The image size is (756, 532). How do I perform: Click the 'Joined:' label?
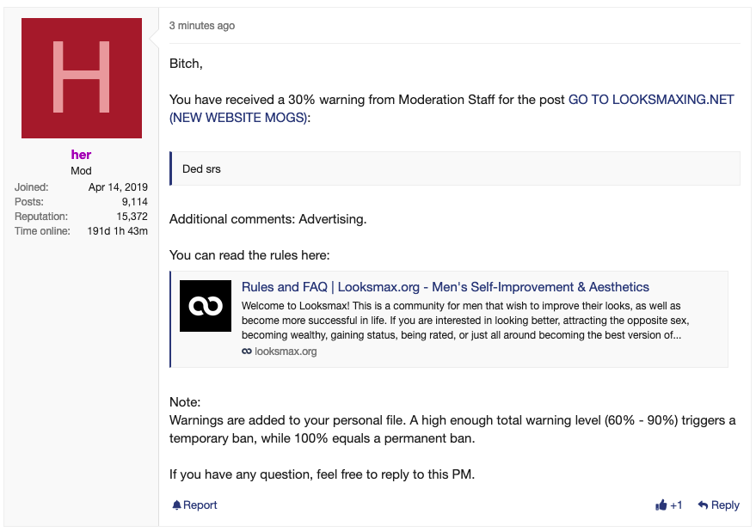pyautogui.click(x=31, y=187)
